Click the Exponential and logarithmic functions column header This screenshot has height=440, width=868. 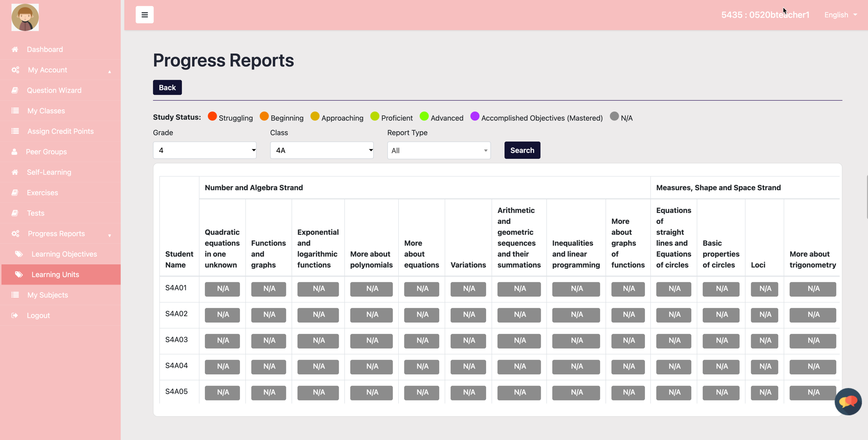point(318,248)
